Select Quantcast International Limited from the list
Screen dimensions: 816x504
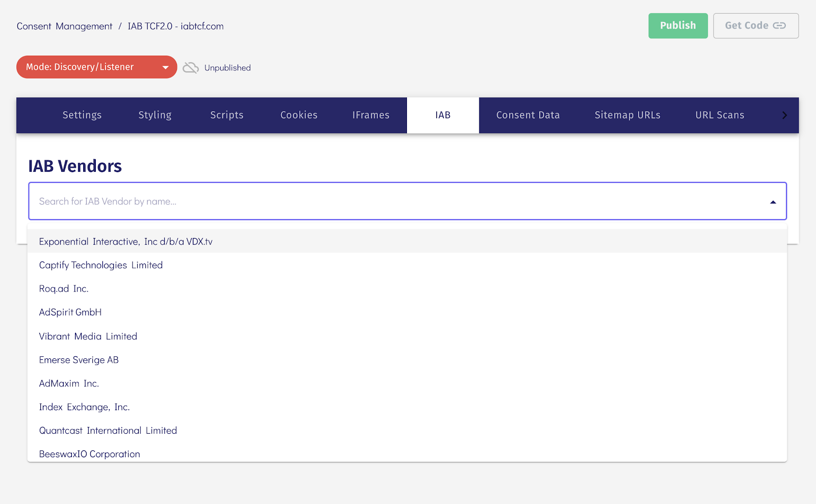(108, 430)
